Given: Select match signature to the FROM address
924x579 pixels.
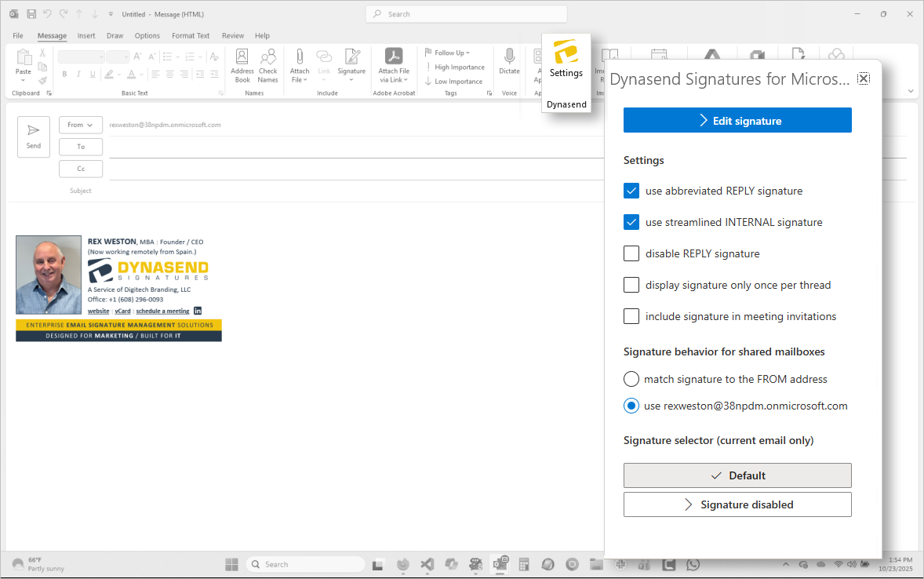Looking at the screenshot, I should tap(631, 379).
